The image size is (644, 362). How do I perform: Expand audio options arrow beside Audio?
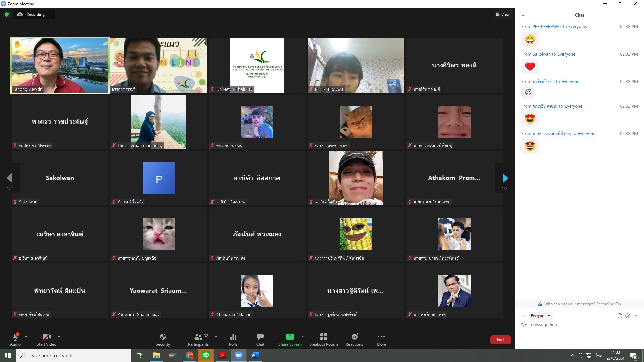tap(26, 337)
